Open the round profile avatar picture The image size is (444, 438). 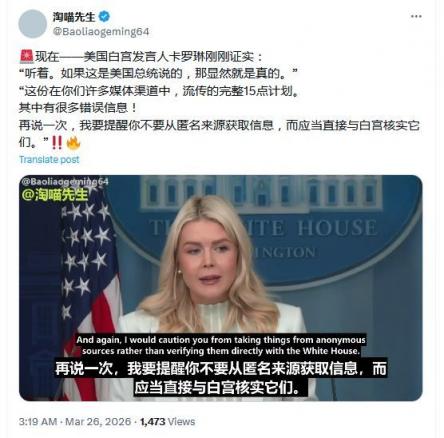point(33,24)
